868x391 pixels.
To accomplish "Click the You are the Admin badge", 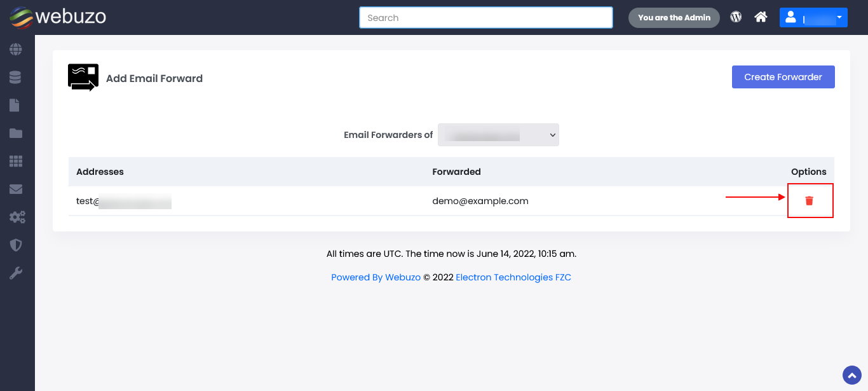I will 674,18.
